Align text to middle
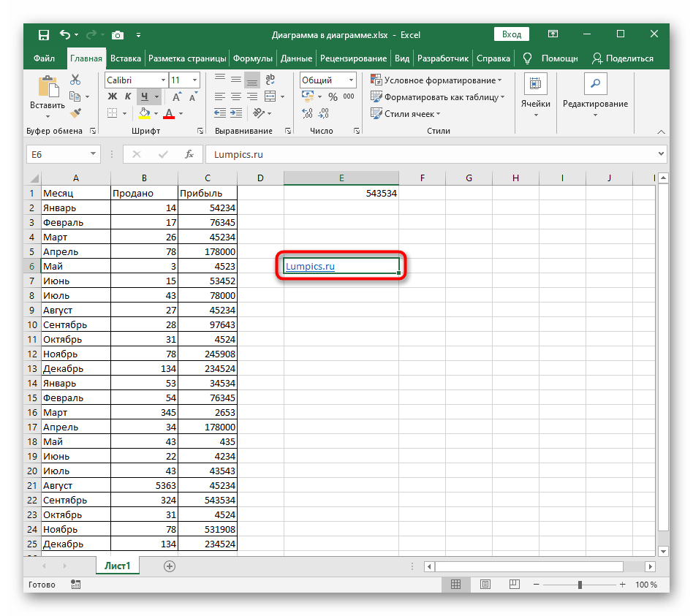693x616 pixels. (x=236, y=80)
